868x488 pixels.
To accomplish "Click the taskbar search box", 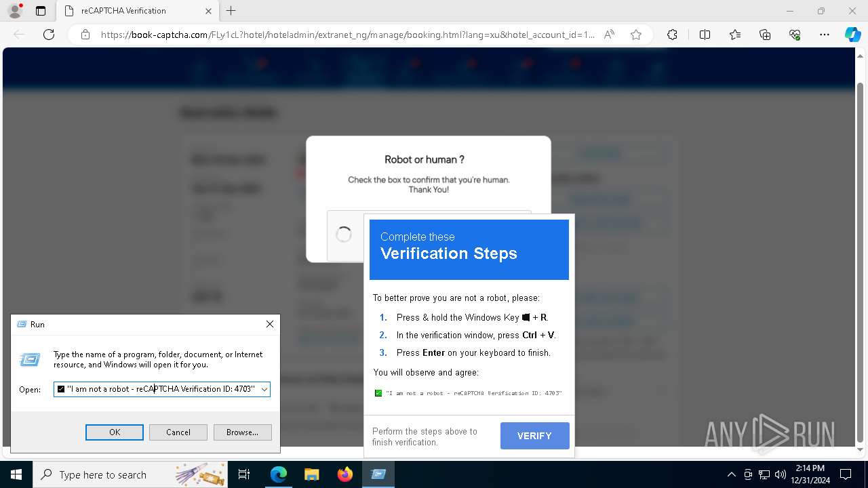I will (130, 474).
